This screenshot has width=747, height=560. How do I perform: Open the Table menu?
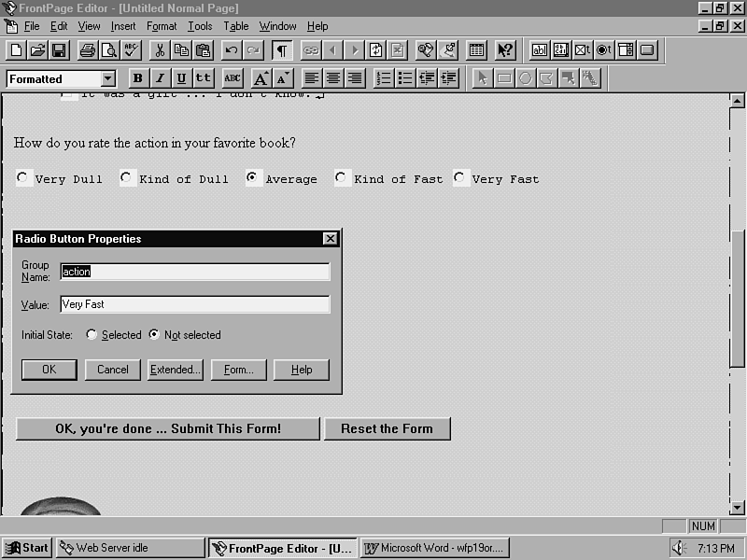point(235,26)
